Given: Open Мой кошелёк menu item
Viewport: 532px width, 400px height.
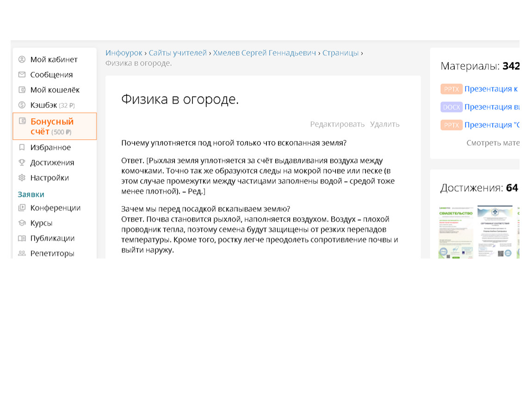Looking at the screenshot, I should (55, 90).
